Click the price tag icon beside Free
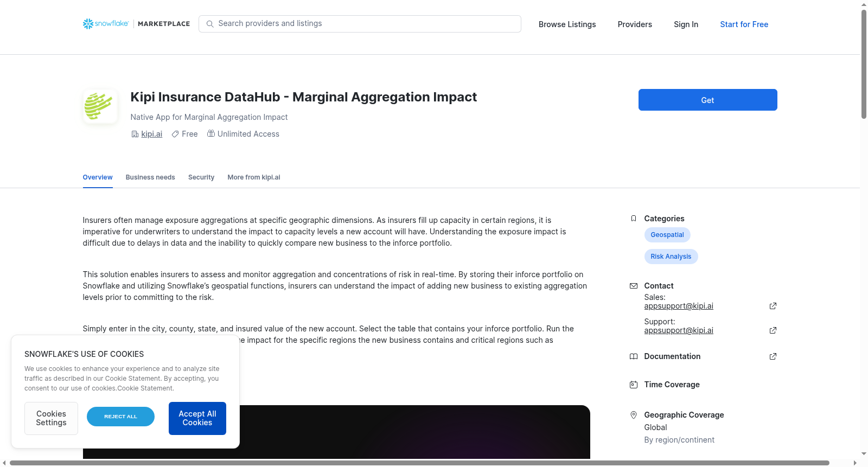 (x=175, y=134)
